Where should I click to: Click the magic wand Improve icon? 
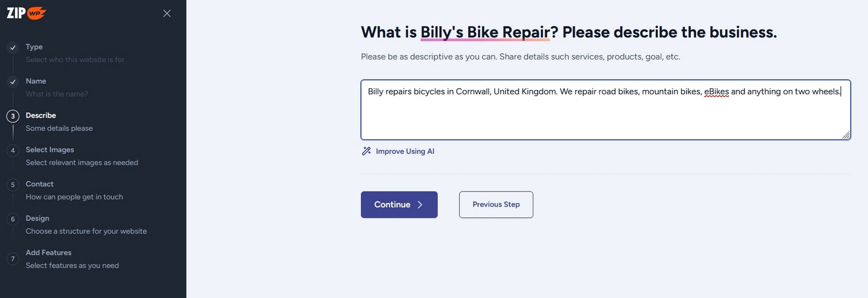(366, 151)
